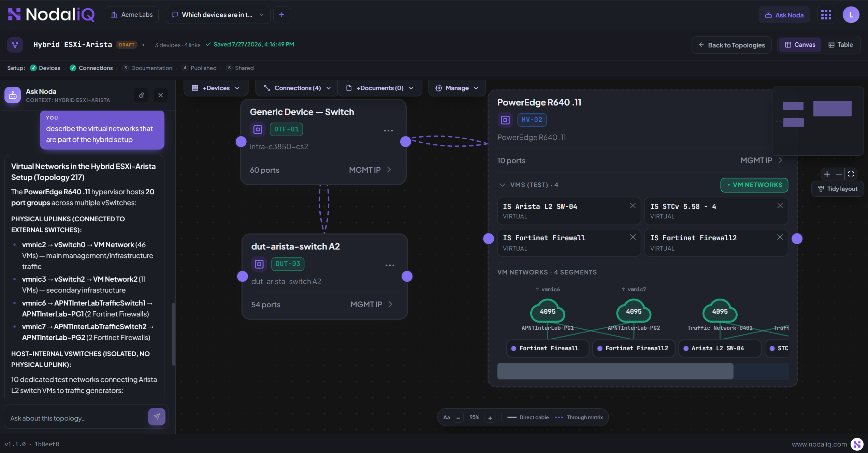Open DTF-01 device three-dot menu

click(388, 130)
